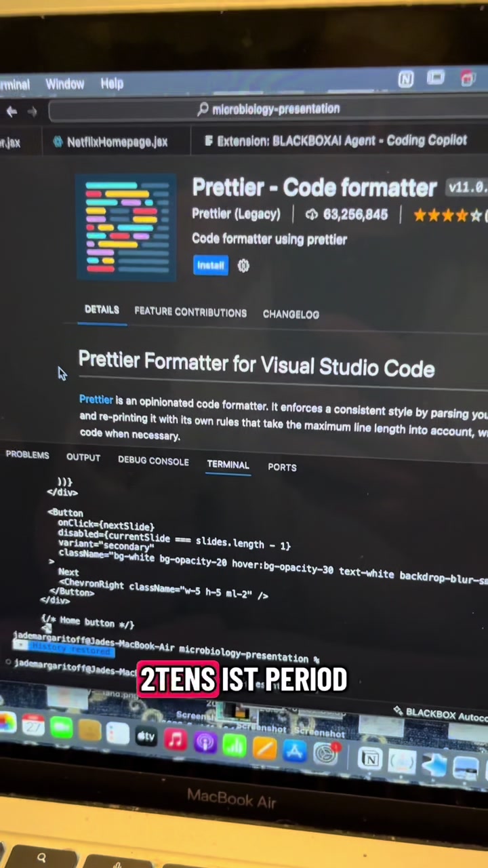
Task: Click the star rating for Prettier
Action: tap(449, 216)
